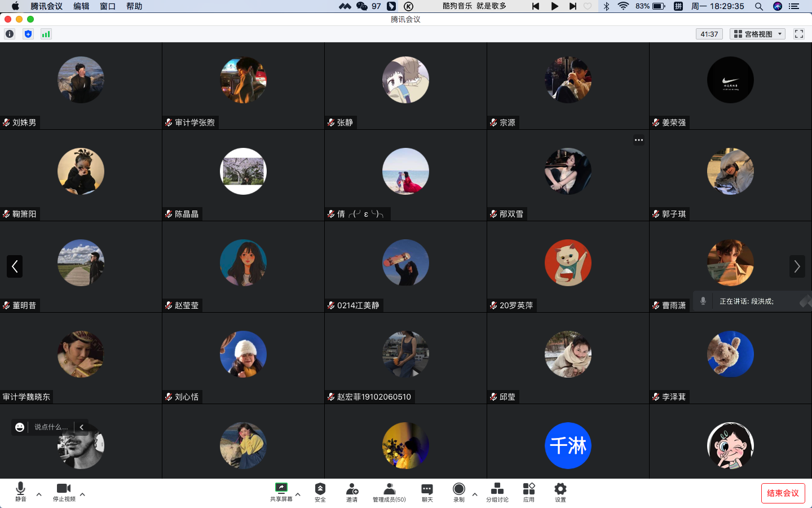Screen dimensions: 812x508
Task: Go to next page of participants
Action: point(797,266)
